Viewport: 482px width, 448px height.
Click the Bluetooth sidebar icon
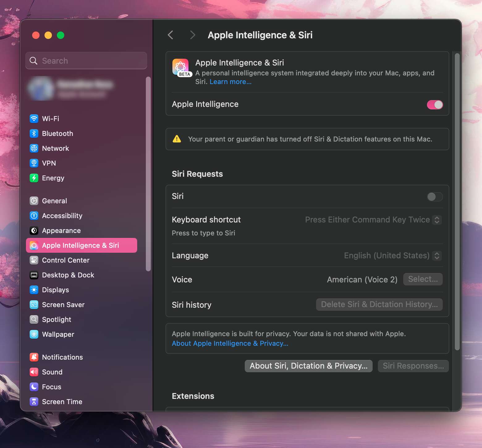[34, 133]
